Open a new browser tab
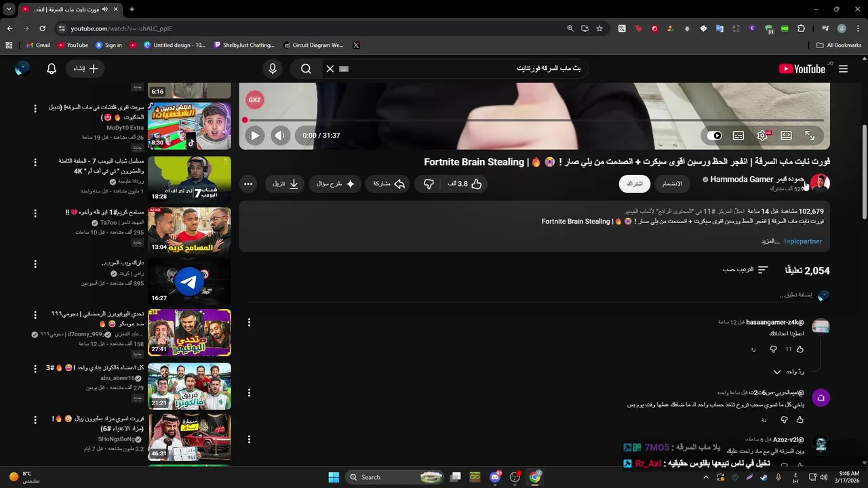Screen dimensions: 868x488 point(132,9)
